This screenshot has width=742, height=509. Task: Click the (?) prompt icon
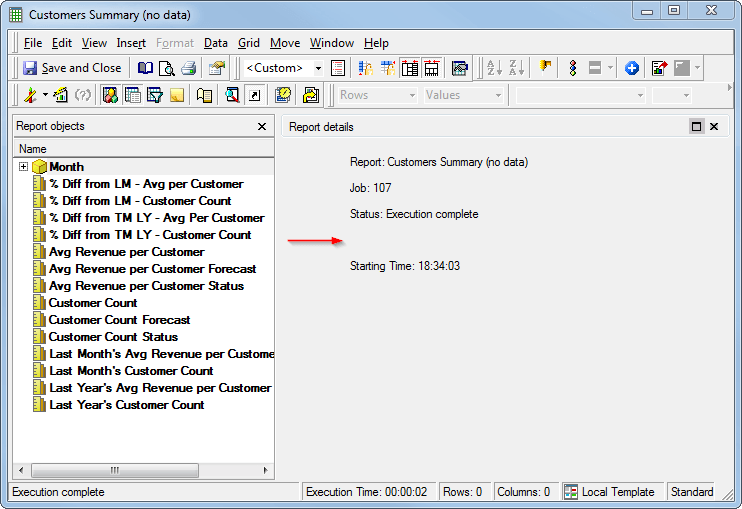click(83, 95)
